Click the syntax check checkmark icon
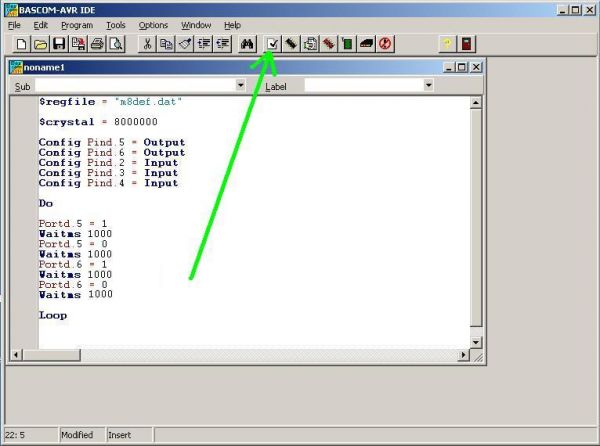This screenshot has height=446, width=600. [272, 44]
